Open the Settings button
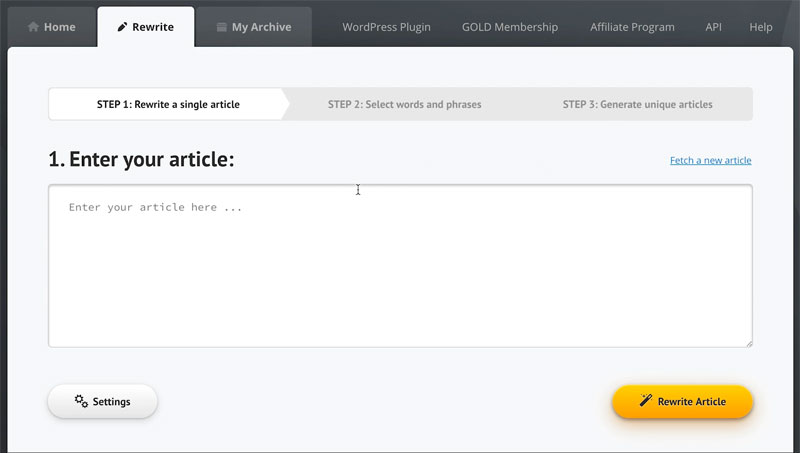Viewport: 800px width, 453px height. tap(103, 401)
